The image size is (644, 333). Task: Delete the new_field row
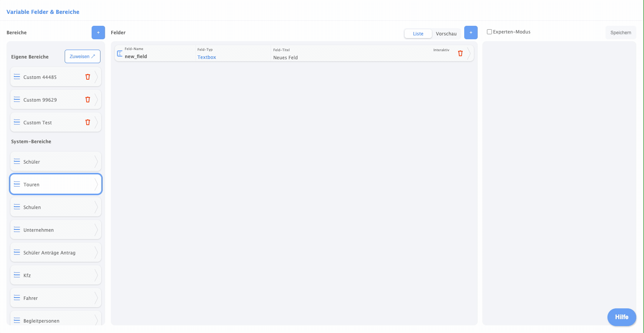point(460,54)
